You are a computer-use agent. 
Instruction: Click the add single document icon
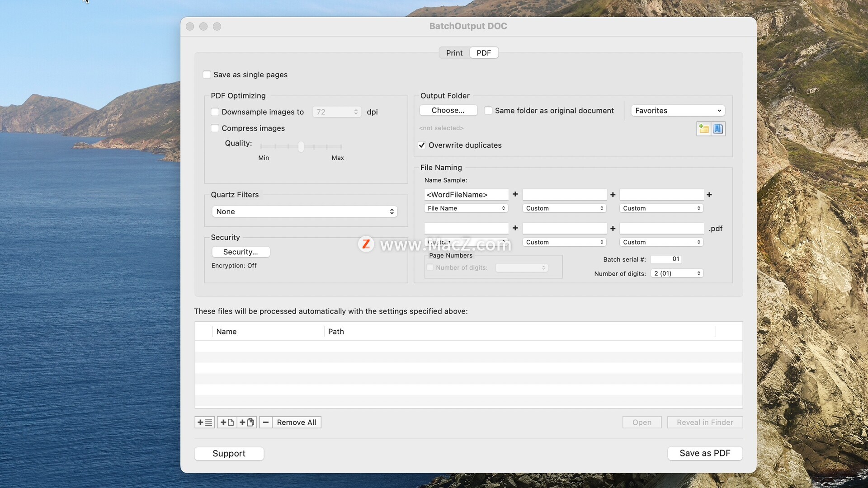[x=227, y=422]
